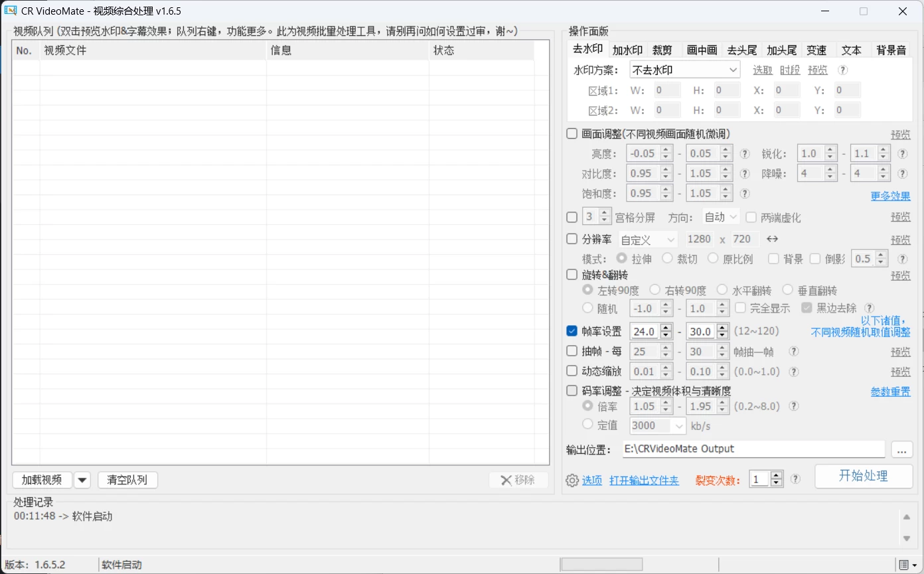Open the 分辨率 preset dropdown showing 自定义

point(648,239)
